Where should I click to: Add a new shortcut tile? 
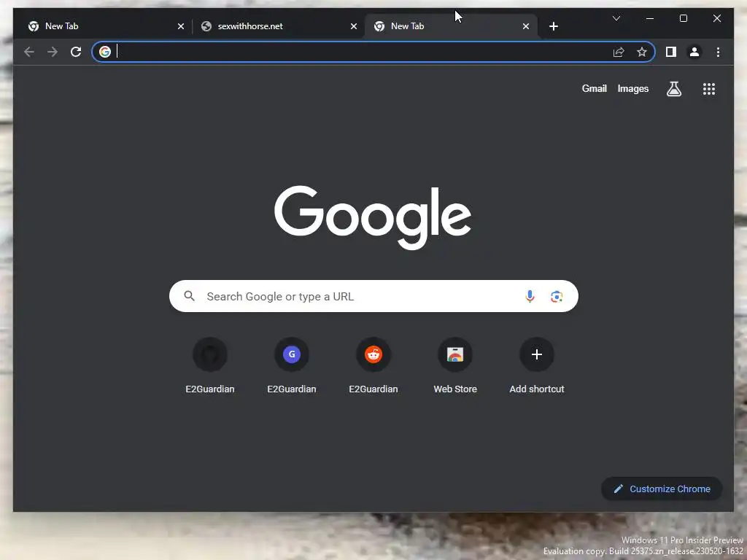(537, 366)
